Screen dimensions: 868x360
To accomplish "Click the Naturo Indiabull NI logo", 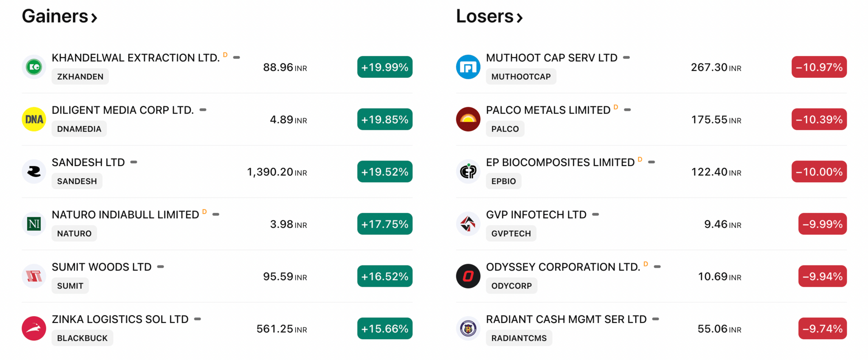I will tap(34, 224).
